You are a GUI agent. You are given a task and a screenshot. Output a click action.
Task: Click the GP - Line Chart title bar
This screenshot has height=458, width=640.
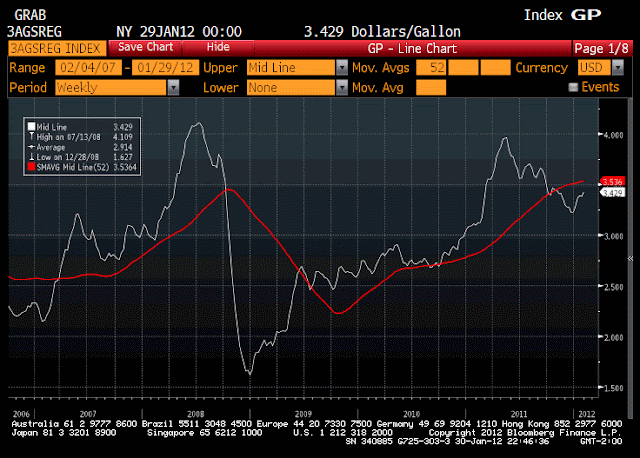click(x=412, y=49)
